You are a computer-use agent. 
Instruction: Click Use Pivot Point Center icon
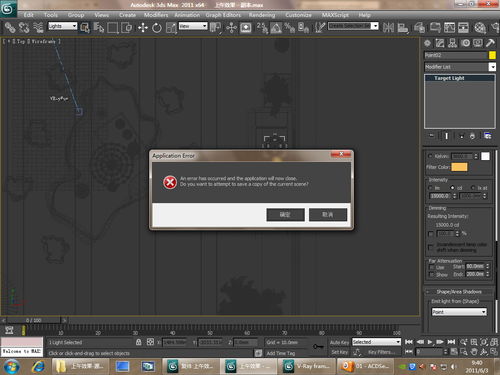[x=215, y=27]
